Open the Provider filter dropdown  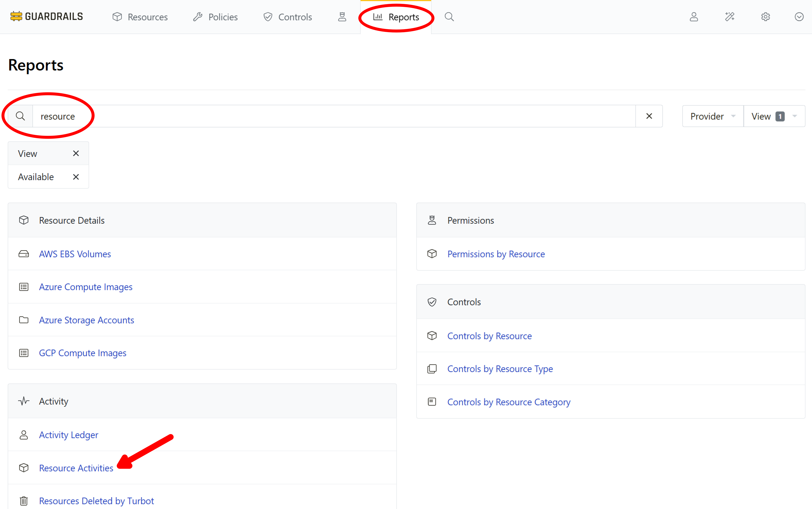coord(712,116)
